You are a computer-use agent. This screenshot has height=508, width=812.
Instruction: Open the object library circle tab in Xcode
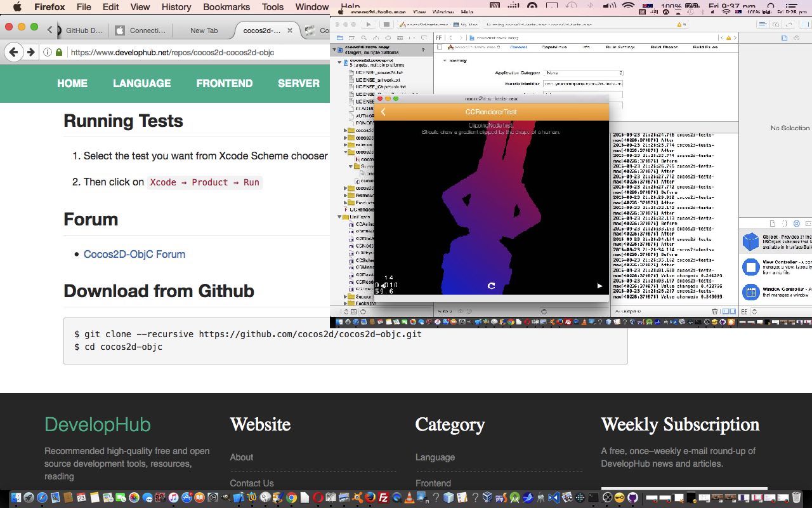coord(797,224)
